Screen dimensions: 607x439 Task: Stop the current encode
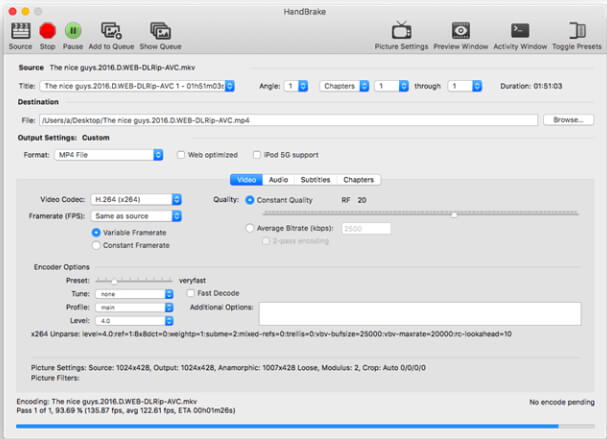coord(47,32)
